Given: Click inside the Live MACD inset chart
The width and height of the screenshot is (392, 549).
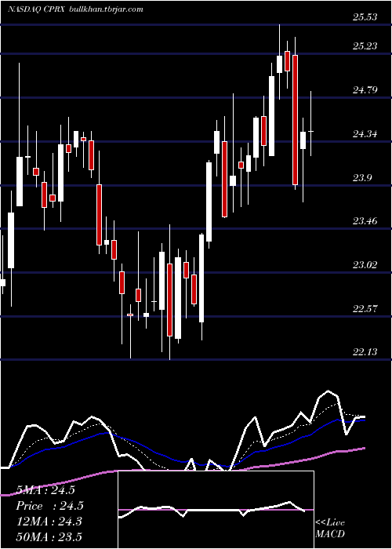Looking at the screenshot, I should click(x=216, y=510).
